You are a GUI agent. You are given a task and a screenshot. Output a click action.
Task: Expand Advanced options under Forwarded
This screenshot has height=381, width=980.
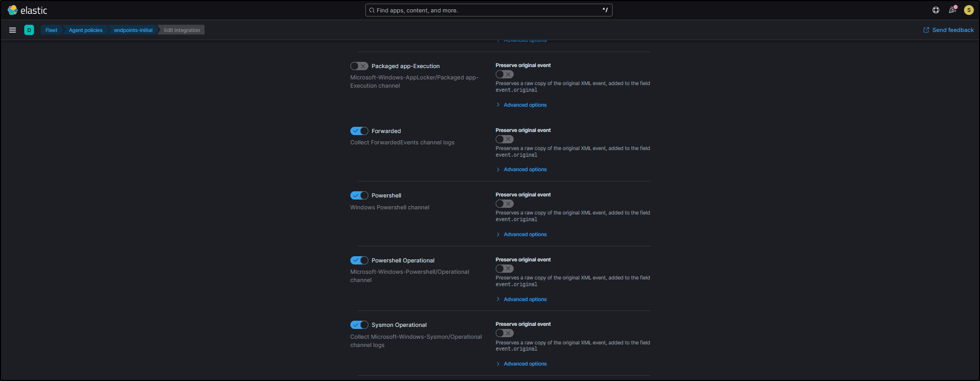525,170
